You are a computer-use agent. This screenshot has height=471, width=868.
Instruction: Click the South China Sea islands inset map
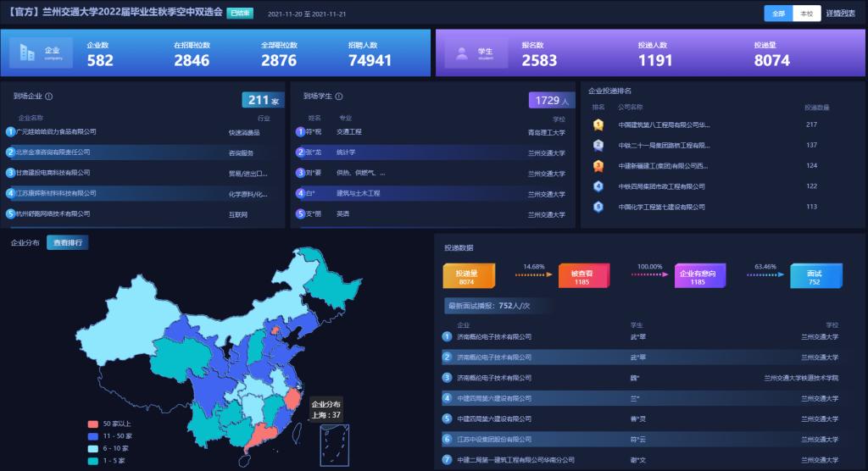click(334, 445)
